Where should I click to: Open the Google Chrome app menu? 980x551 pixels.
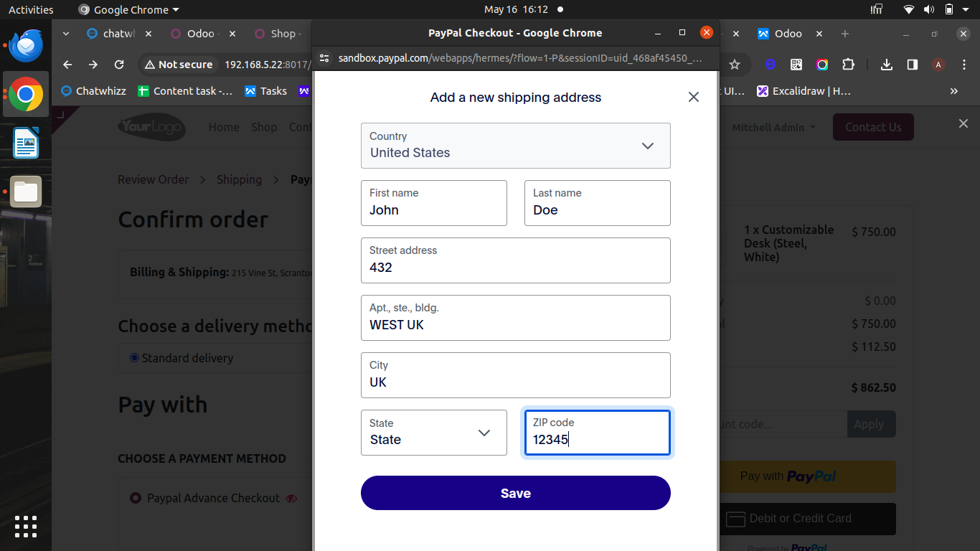[129, 9]
